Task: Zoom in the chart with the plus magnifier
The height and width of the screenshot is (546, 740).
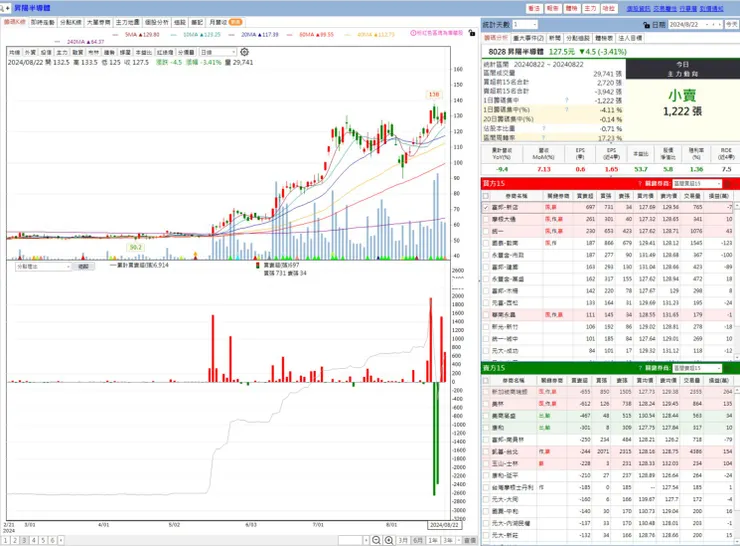Action: coord(389,540)
